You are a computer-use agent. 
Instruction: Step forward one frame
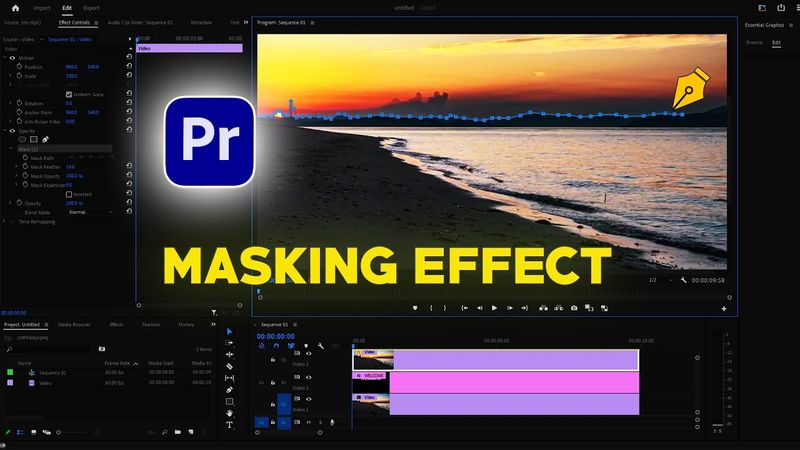coord(509,308)
